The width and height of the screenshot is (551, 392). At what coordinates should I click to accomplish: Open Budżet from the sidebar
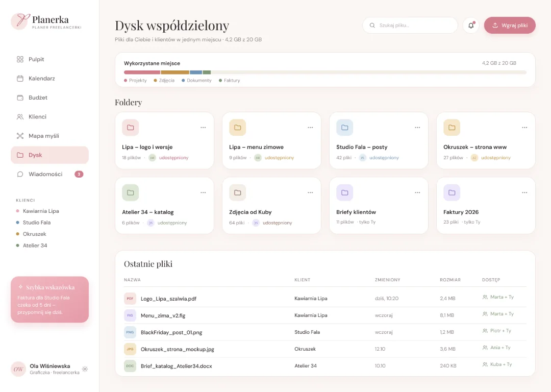pyautogui.click(x=49, y=97)
